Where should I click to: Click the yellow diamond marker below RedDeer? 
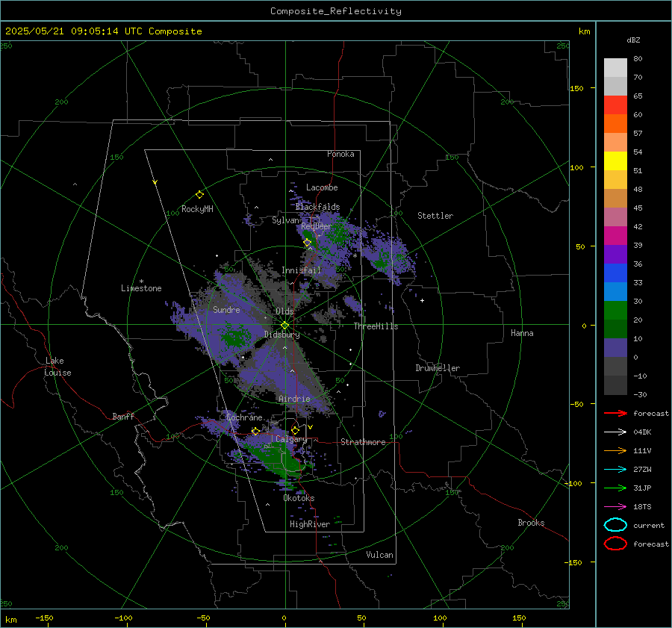(307, 243)
